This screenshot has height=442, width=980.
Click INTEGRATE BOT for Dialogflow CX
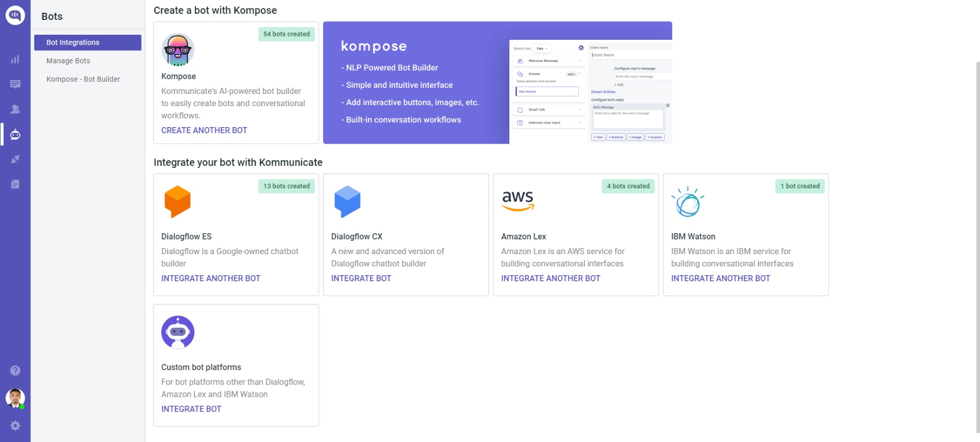[x=361, y=278]
